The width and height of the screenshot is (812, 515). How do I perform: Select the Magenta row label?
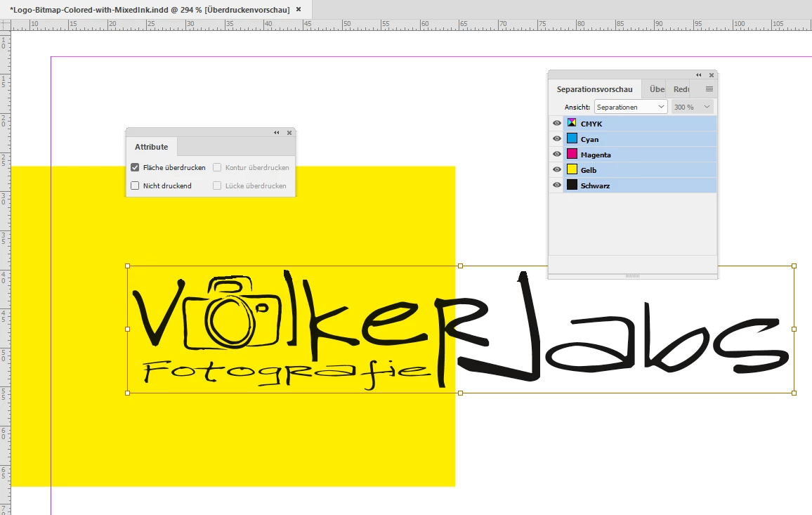point(596,155)
